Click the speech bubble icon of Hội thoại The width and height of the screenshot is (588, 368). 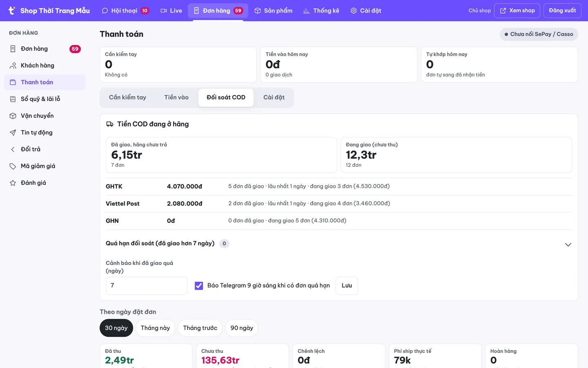[105, 11]
